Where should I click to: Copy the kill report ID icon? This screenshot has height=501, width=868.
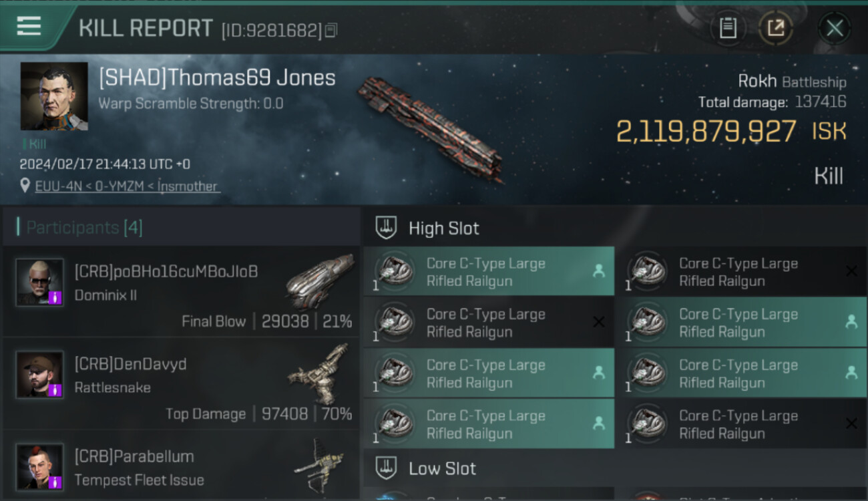(331, 30)
